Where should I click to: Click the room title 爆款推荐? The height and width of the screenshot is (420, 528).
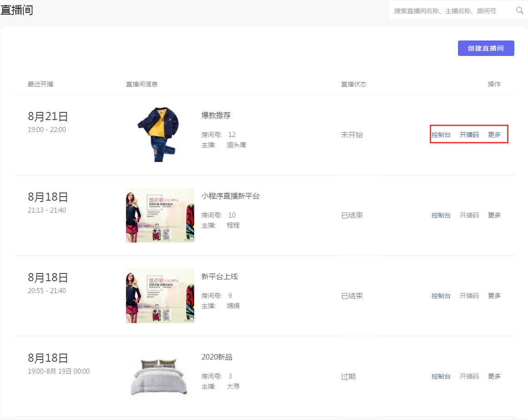(216, 116)
